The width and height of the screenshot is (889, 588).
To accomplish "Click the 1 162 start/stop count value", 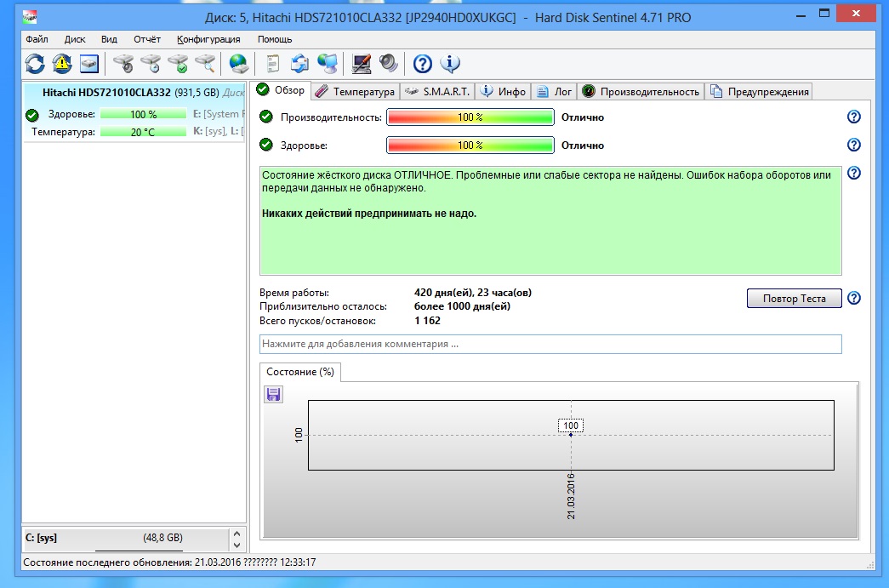I will point(427,320).
